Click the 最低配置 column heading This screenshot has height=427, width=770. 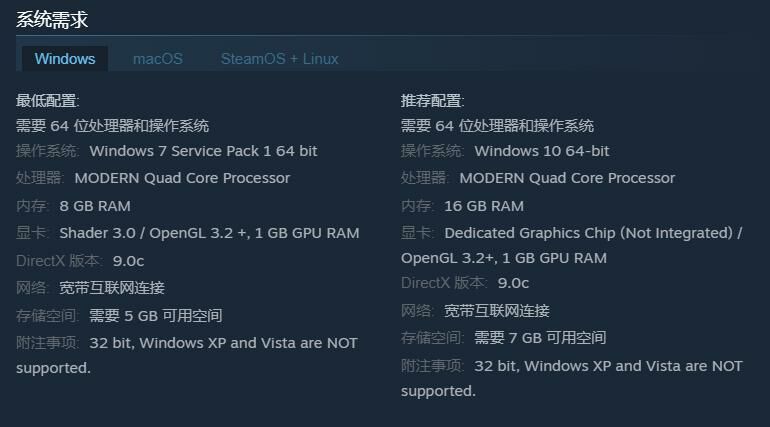[47, 101]
